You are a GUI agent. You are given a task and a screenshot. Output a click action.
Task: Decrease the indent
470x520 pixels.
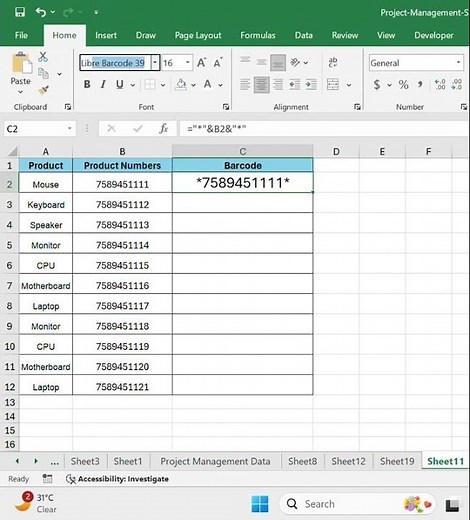point(294,84)
